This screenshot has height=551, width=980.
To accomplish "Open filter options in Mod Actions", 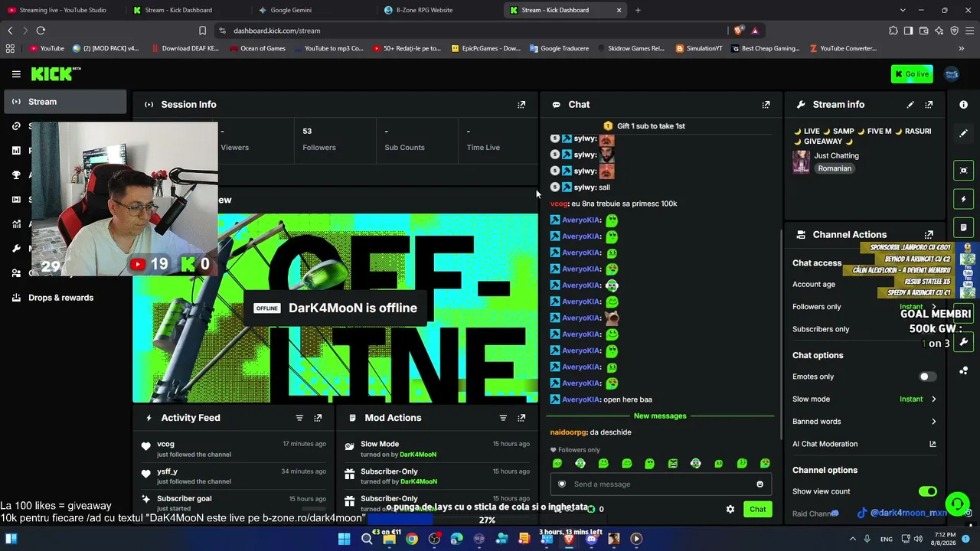I will [503, 418].
